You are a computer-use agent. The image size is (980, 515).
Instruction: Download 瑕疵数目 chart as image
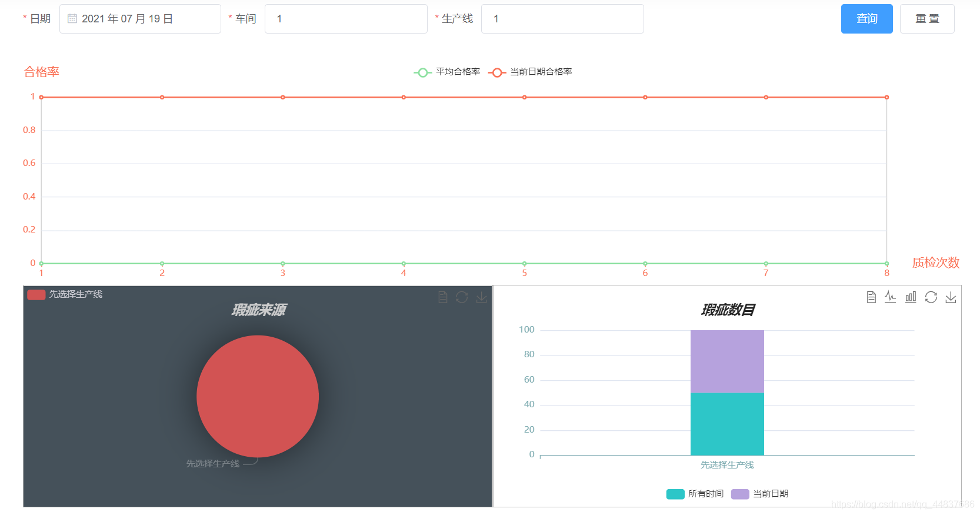coord(951,297)
